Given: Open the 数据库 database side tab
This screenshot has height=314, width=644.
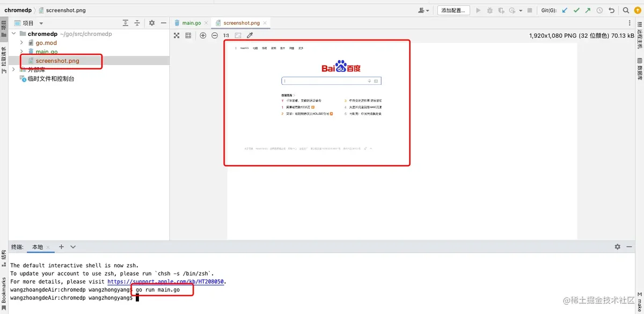Looking at the screenshot, I should click(x=640, y=69).
